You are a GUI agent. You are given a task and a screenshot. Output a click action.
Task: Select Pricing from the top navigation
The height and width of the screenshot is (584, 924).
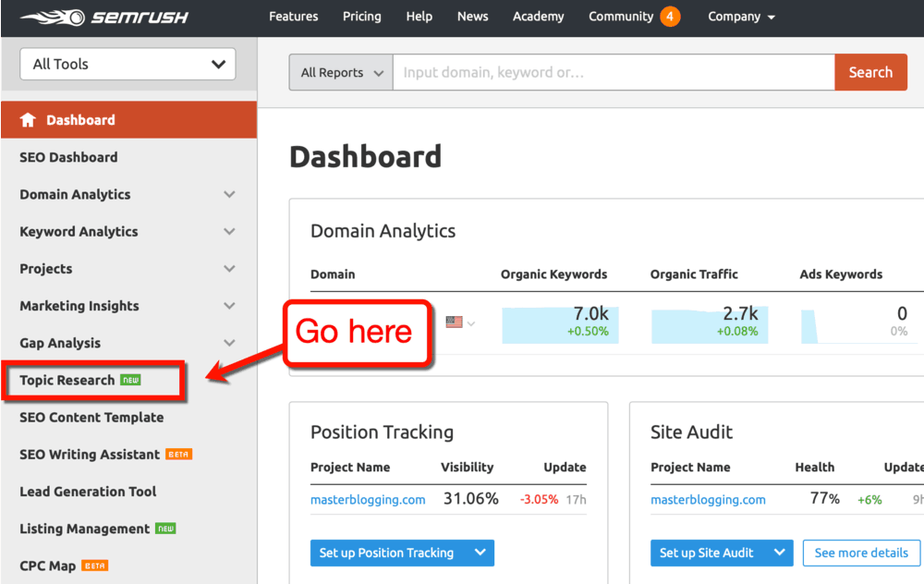click(361, 16)
